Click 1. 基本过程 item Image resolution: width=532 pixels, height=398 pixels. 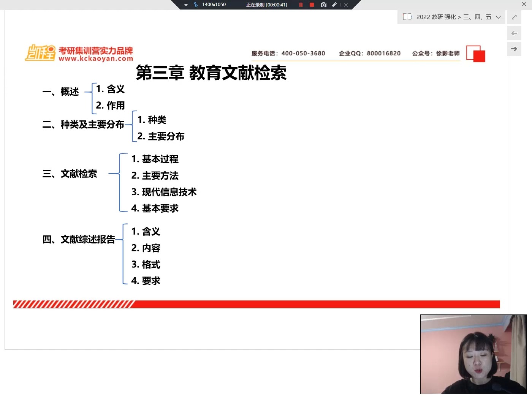(155, 159)
